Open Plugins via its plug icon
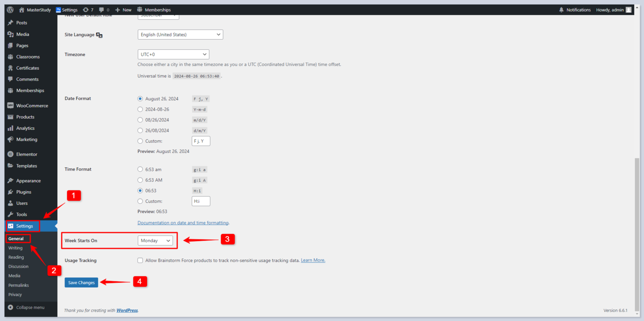The height and width of the screenshot is (321, 644). pyautogui.click(x=11, y=192)
